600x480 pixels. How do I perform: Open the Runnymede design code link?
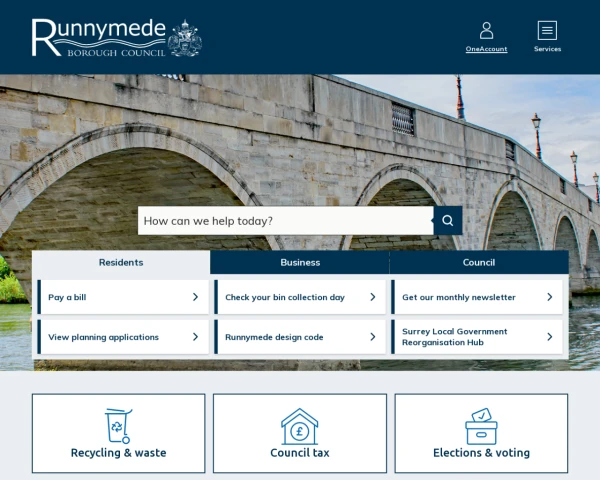300,337
